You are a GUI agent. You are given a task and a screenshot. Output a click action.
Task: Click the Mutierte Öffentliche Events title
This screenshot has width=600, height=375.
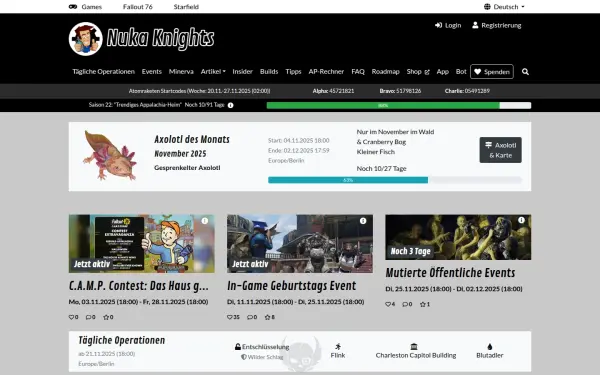(x=450, y=273)
